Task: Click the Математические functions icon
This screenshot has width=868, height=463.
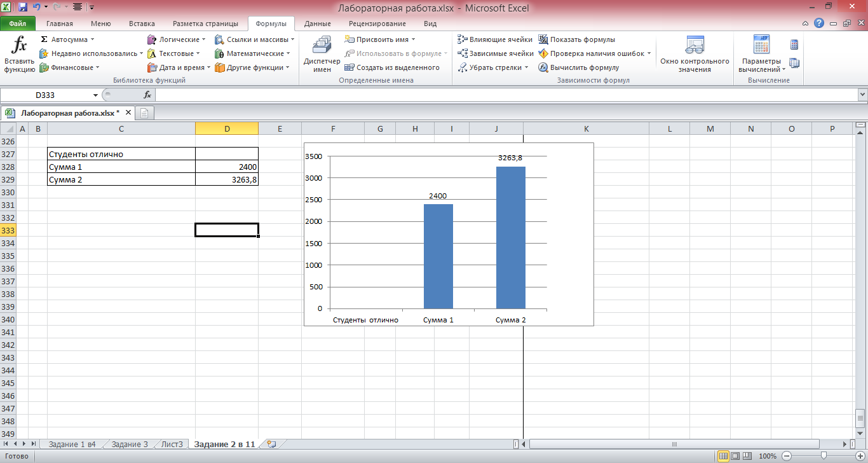Action: (219, 53)
